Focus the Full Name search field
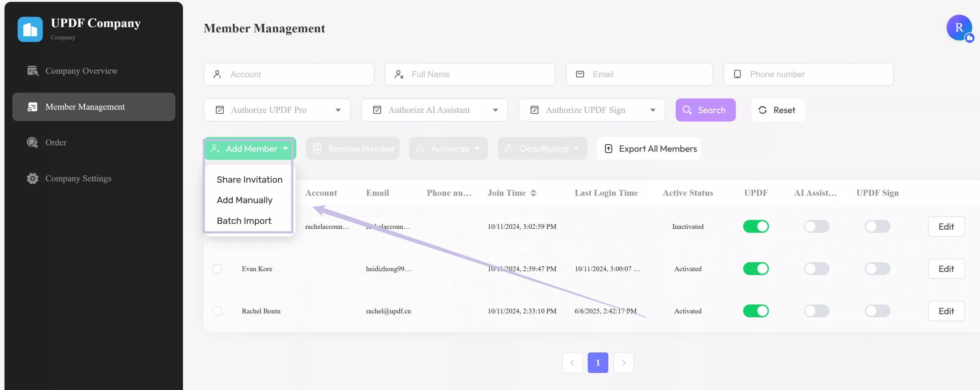Viewport: 980px width, 390px height. [470, 74]
